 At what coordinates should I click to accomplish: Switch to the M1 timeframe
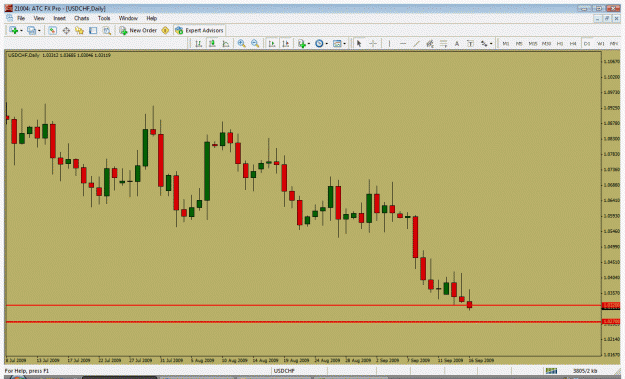tap(505, 43)
